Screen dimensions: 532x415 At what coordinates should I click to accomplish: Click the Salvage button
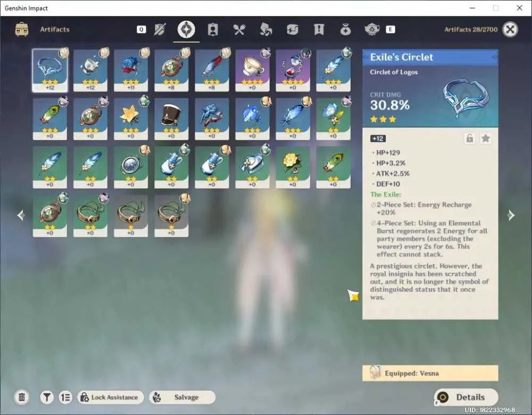[x=182, y=397]
